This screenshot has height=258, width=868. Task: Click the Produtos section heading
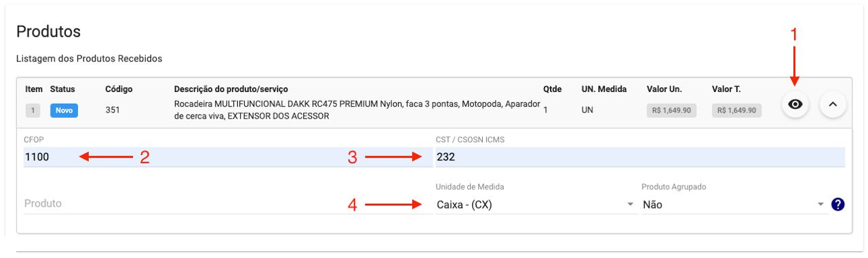[x=48, y=31]
